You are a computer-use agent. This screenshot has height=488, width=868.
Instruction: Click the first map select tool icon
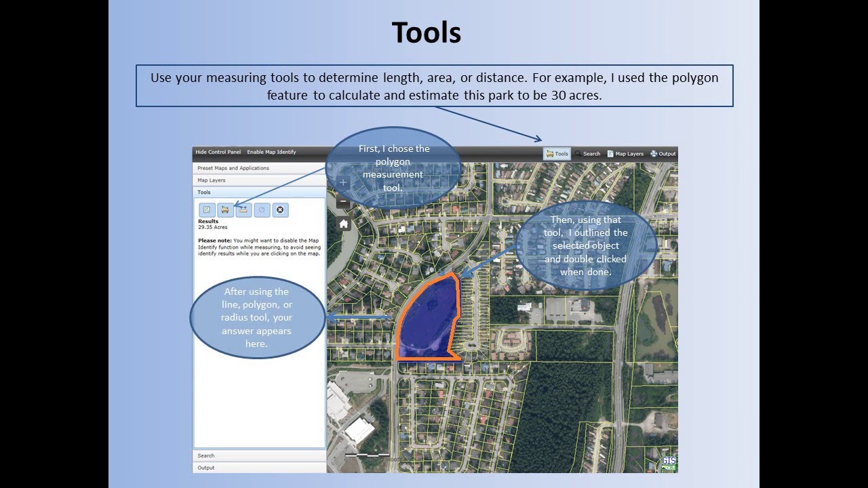(x=208, y=210)
